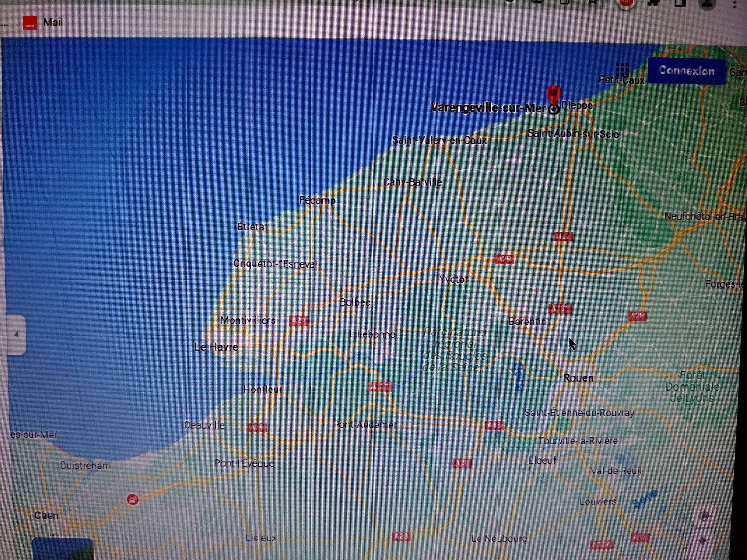
Task: Click the A29 shield beside Montivilliers
Action: [x=299, y=321]
